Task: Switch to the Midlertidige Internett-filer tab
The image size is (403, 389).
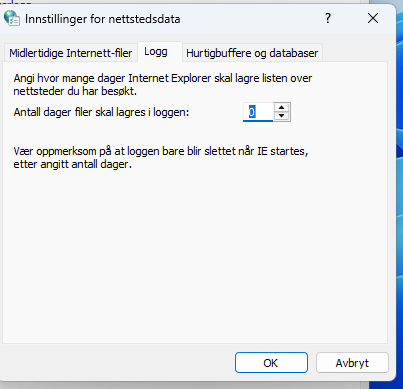Action: click(71, 53)
